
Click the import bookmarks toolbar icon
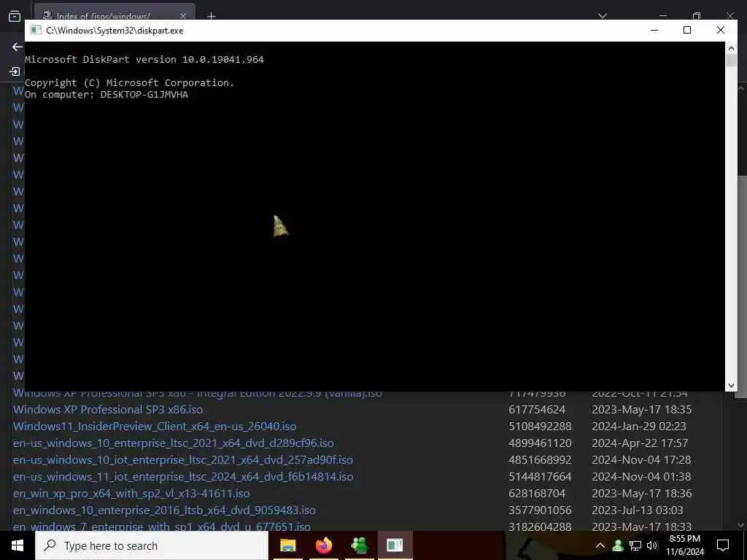point(15,71)
